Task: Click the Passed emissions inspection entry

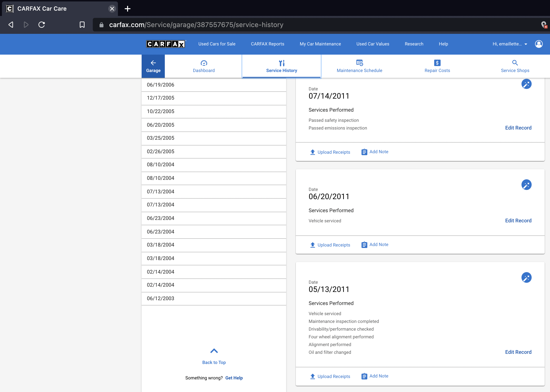Action: click(x=338, y=128)
